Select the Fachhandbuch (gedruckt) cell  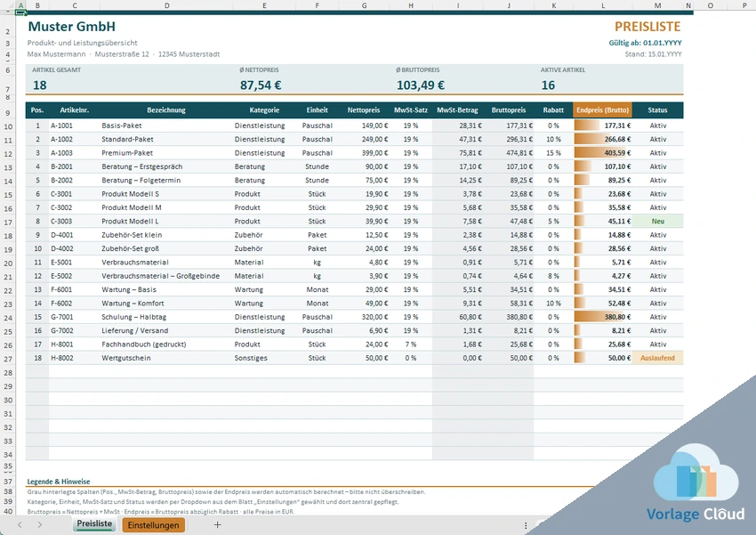pyautogui.click(x=166, y=345)
